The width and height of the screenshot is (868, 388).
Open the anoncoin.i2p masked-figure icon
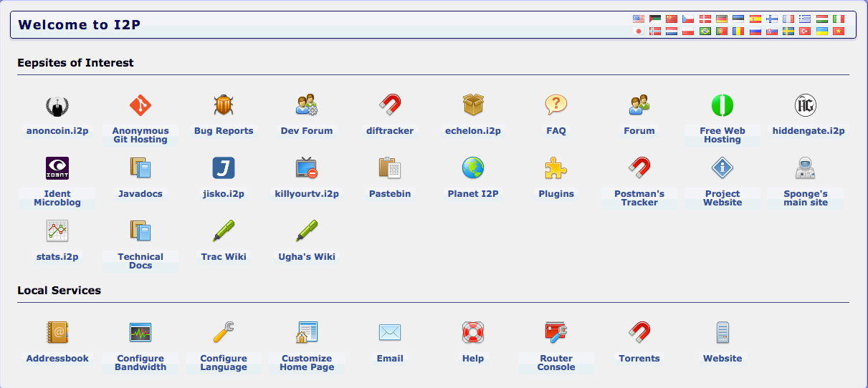tap(57, 106)
